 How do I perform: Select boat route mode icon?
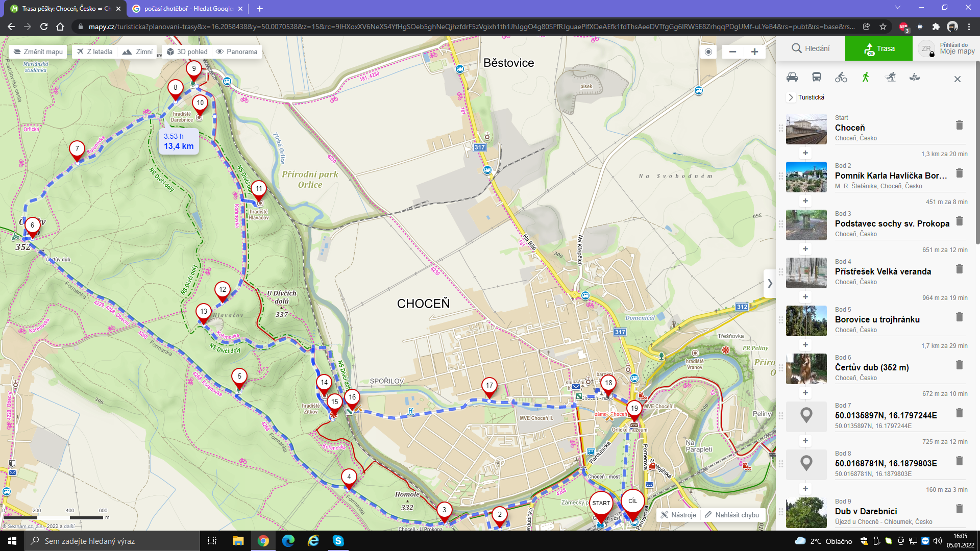[x=915, y=77]
